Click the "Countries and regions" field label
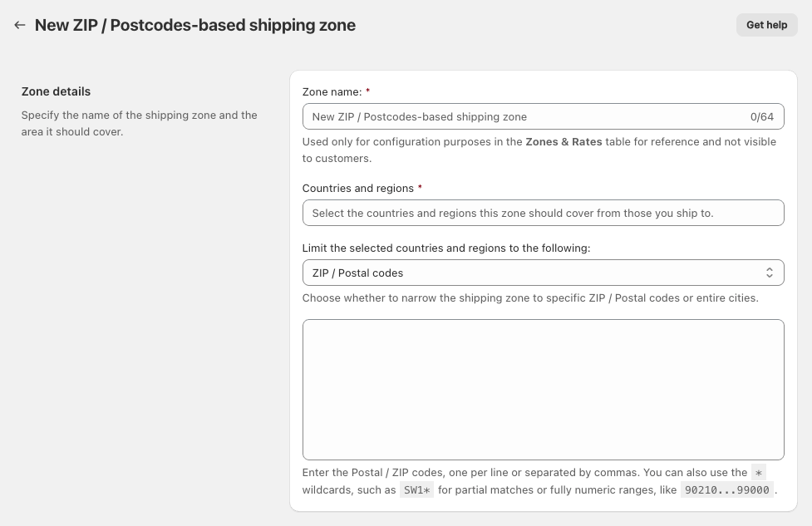This screenshot has width=812, height=526. (x=357, y=188)
